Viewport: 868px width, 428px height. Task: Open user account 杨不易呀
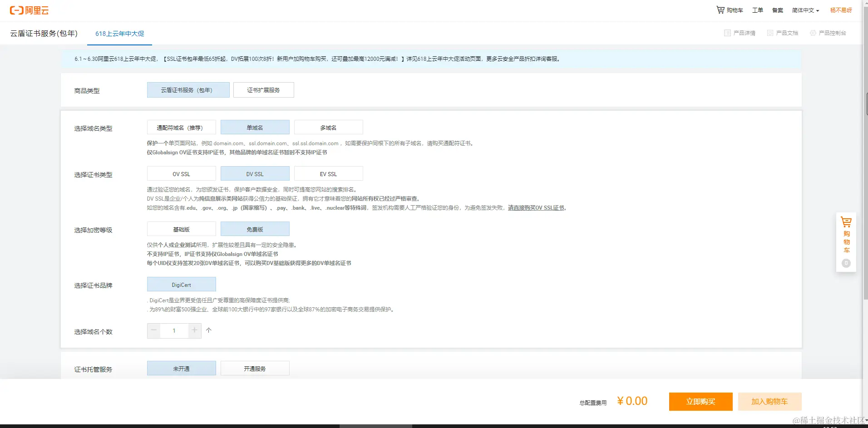coord(841,10)
